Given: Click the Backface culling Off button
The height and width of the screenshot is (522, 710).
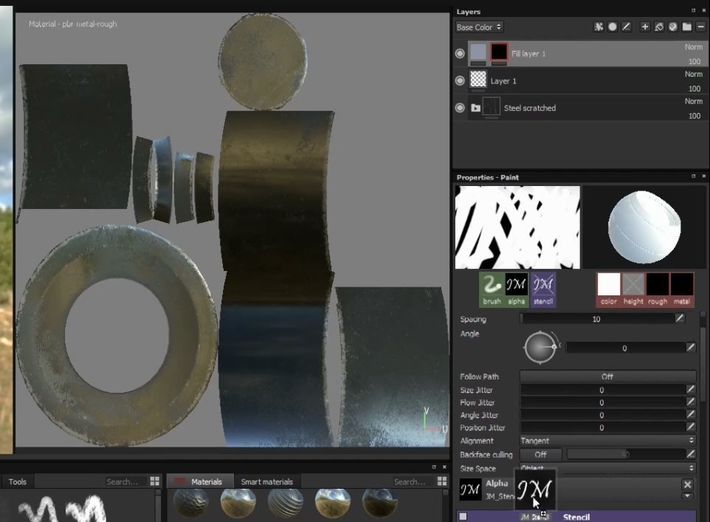Looking at the screenshot, I should (541, 454).
